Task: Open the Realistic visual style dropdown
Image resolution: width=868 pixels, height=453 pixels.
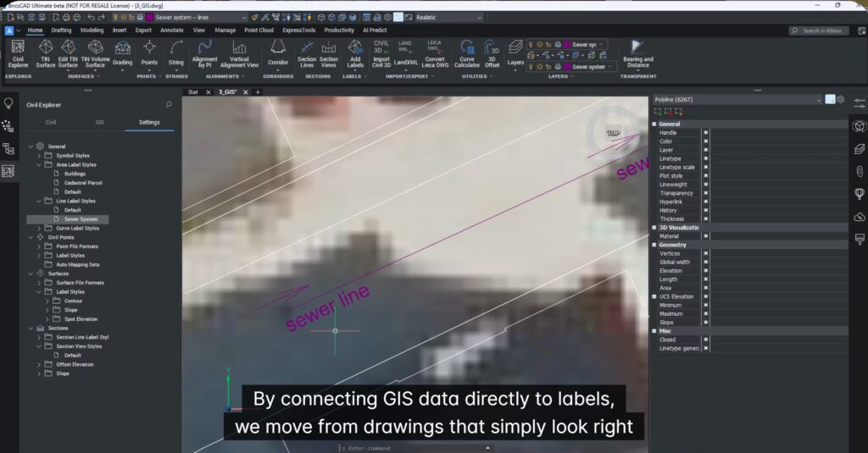Action: coord(448,18)
